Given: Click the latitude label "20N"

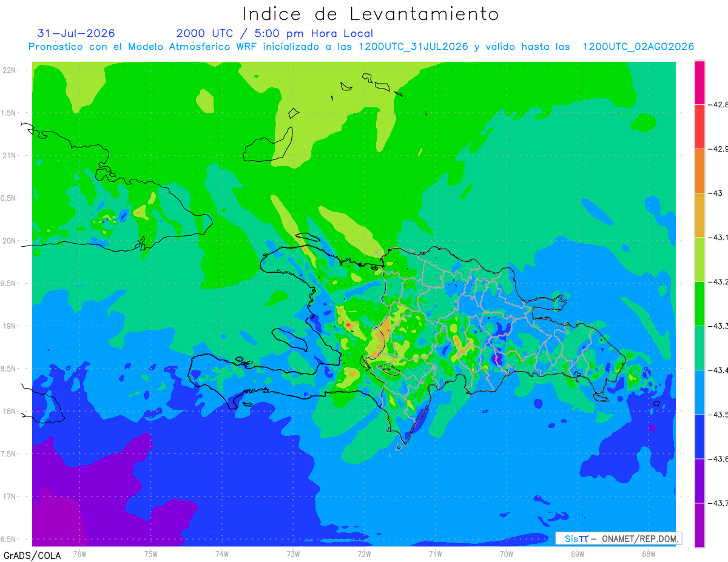Looking at the screenshot, I should point(10,241).
